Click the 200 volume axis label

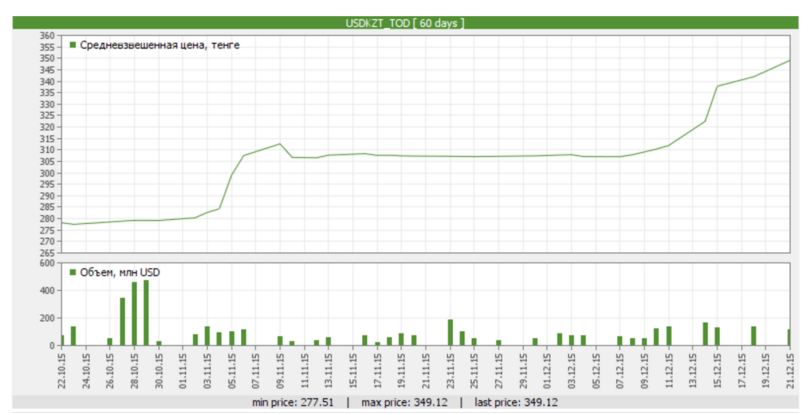click(x=44, y=318)
